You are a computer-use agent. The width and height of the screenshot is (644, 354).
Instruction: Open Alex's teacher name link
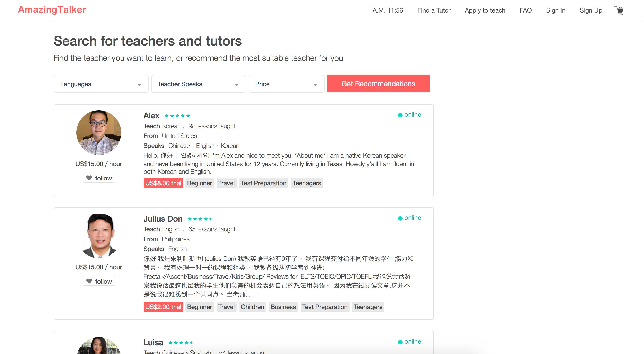[x=151, y=116]
